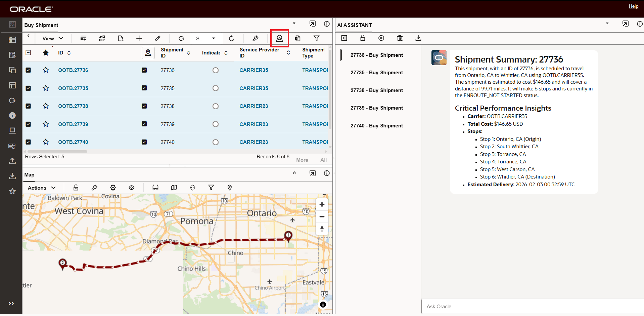Open the OOTB.27736 shipment link

(73, 70)
